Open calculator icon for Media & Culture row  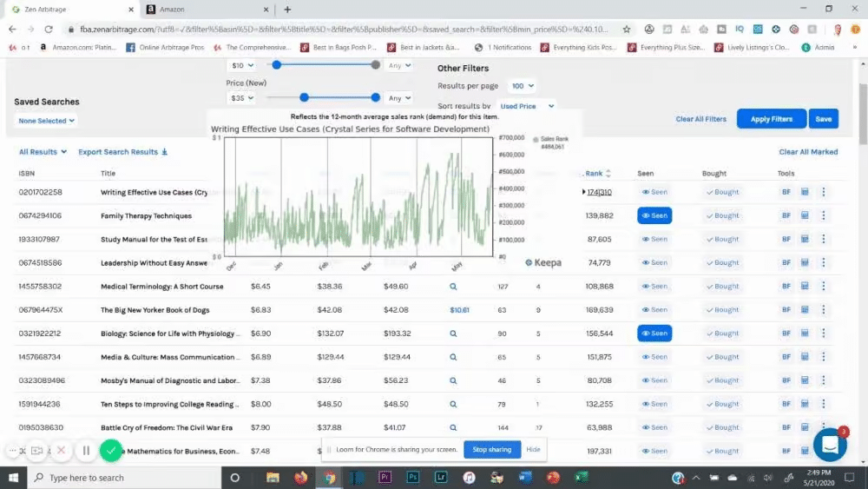(x=805, y=357)
